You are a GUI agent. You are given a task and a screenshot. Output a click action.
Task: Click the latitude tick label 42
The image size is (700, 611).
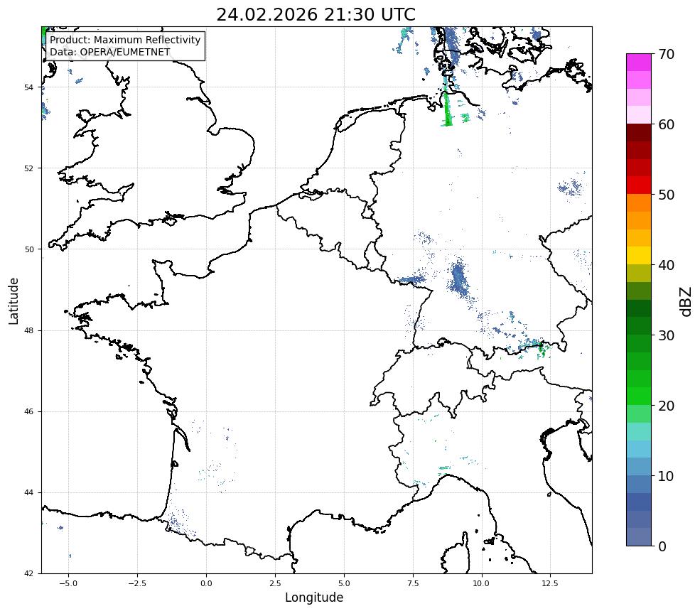pos(28,573)
